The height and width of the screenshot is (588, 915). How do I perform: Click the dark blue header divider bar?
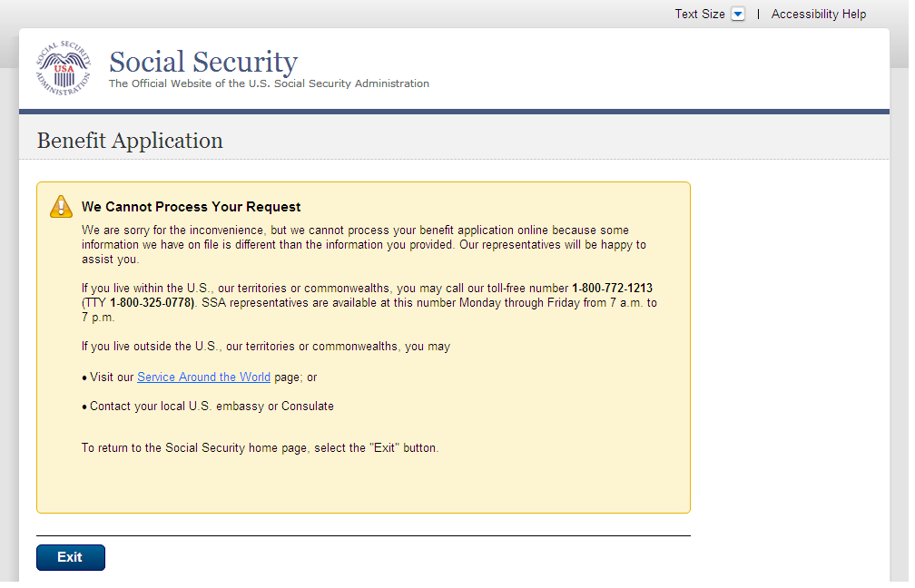coord(454,112)
